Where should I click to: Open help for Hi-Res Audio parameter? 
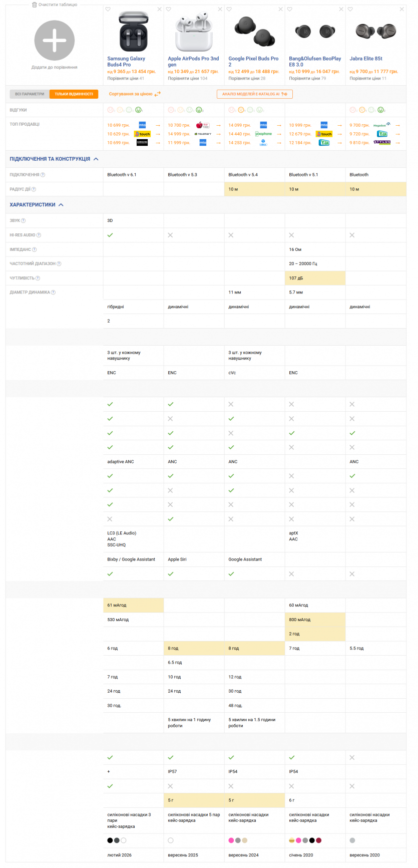tap(39, 235)
